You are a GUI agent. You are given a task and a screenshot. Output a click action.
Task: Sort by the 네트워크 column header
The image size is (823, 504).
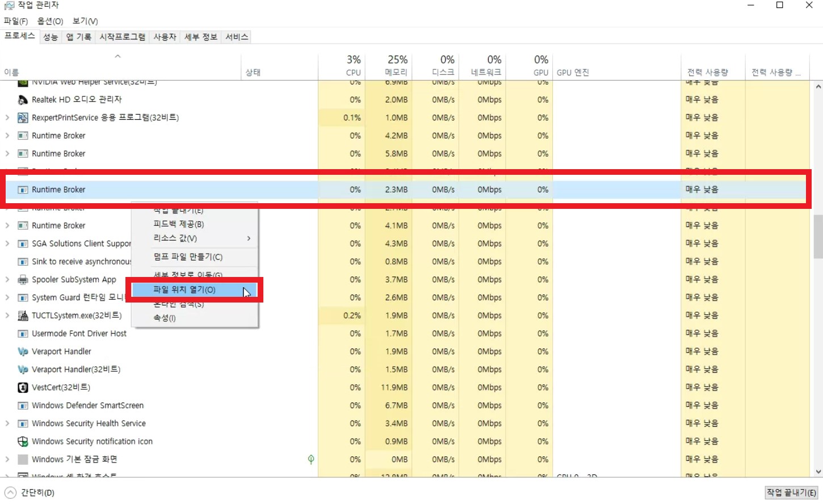(x=482, y=66)
